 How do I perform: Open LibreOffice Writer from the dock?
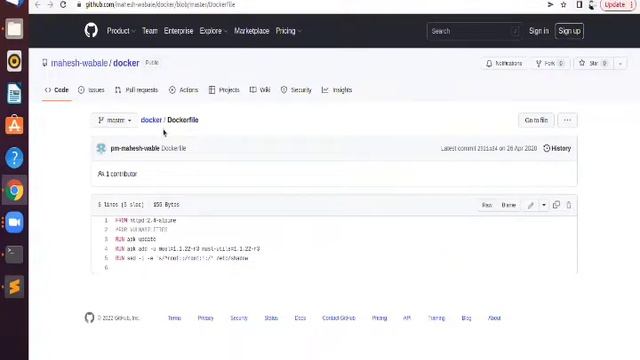coord(14,93)
